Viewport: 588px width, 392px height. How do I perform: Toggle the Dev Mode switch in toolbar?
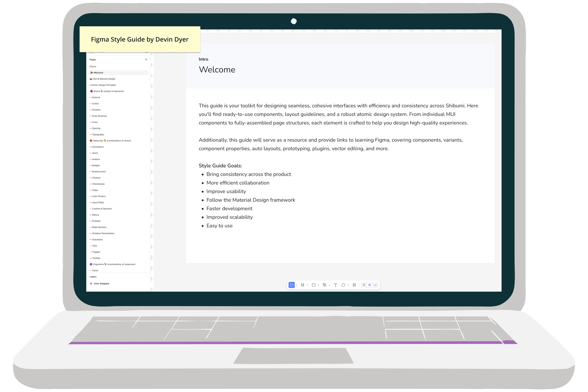point(369,285)
